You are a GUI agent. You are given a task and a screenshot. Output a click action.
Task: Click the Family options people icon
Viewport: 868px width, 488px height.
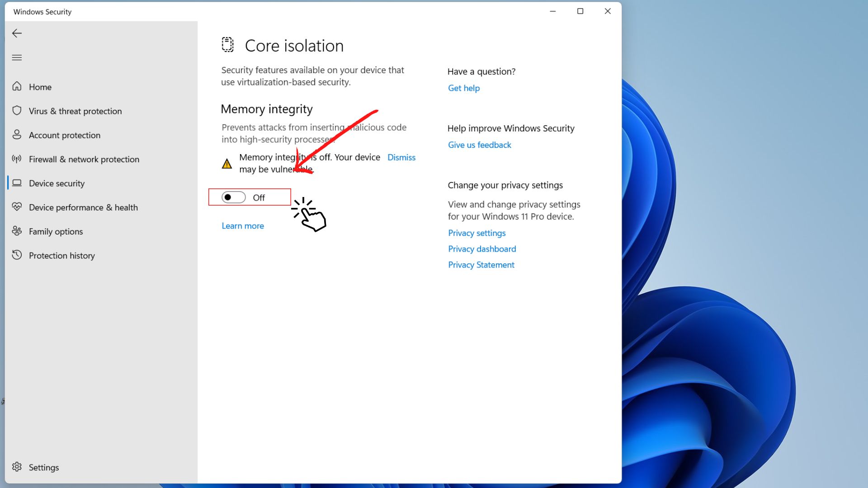(x=17, y=231)
